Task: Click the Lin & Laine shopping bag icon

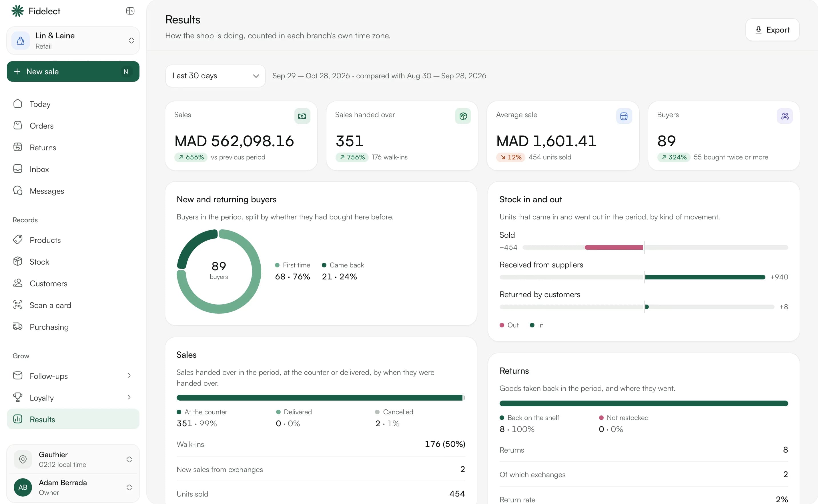Action: point(21,41)
